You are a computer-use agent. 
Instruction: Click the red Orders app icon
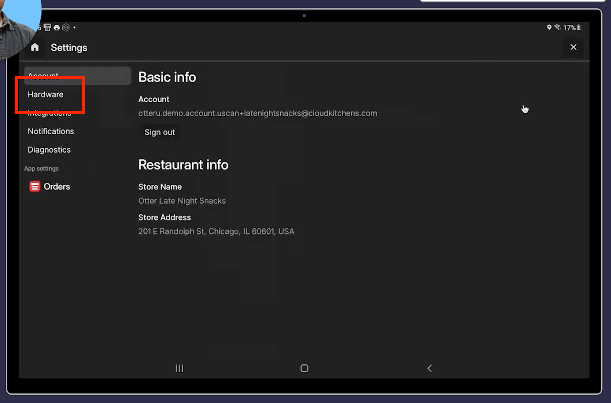pyautogui.click(x=35, y=187)
